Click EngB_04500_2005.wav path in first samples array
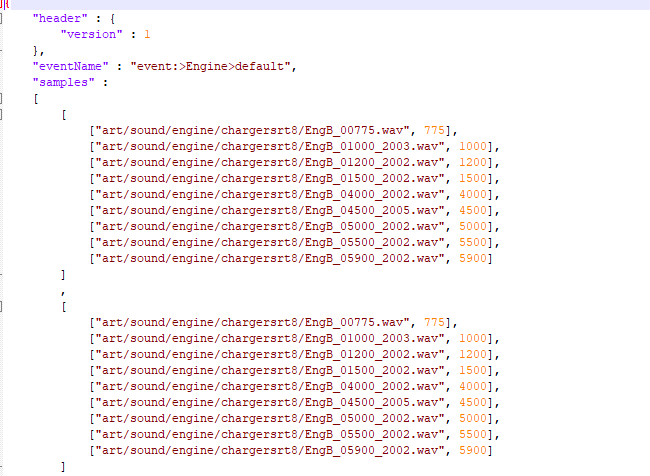The image size is (650, 476). point(270,211)
